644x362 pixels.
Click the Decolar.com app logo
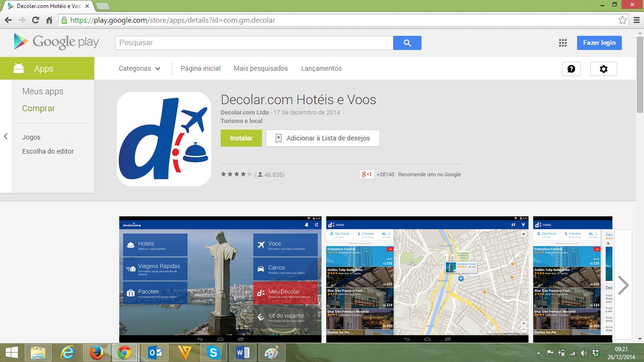click(164, 139)
